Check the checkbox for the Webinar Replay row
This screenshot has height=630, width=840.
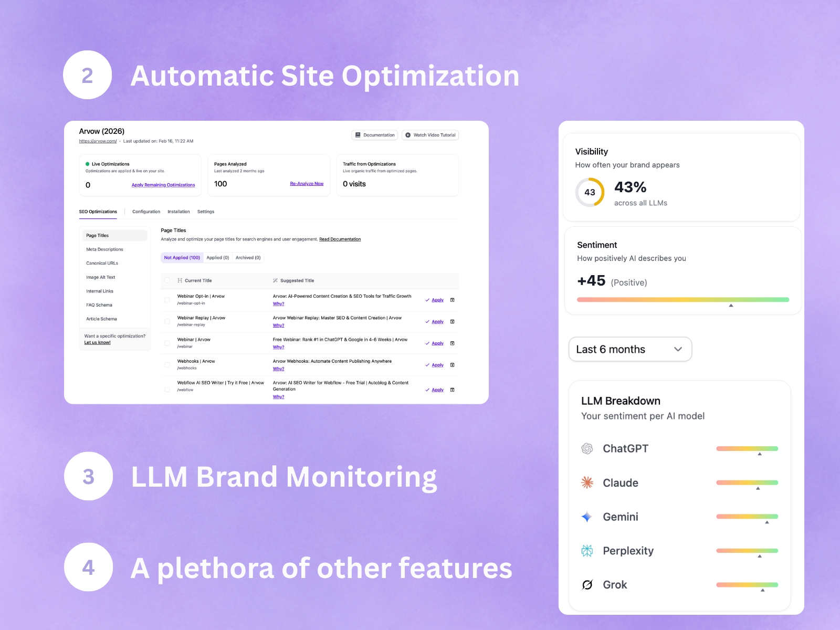click(166, 321)
